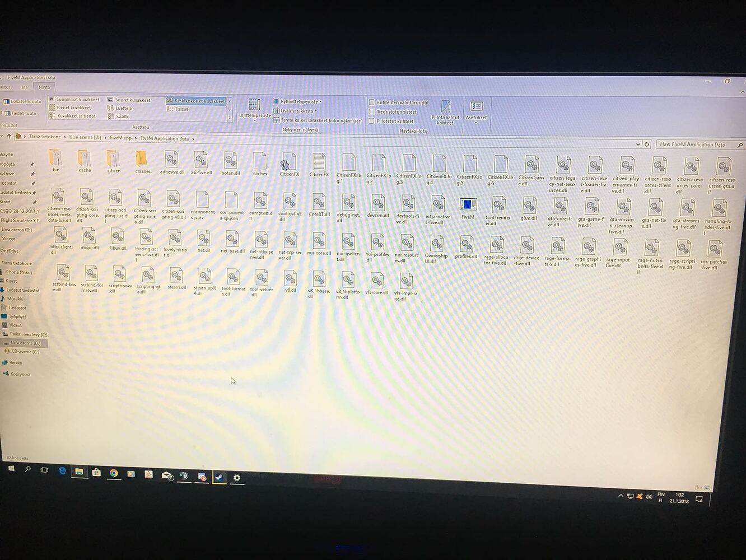Open the crashes folder
This screenshot has height=560, width=746.
142,161
